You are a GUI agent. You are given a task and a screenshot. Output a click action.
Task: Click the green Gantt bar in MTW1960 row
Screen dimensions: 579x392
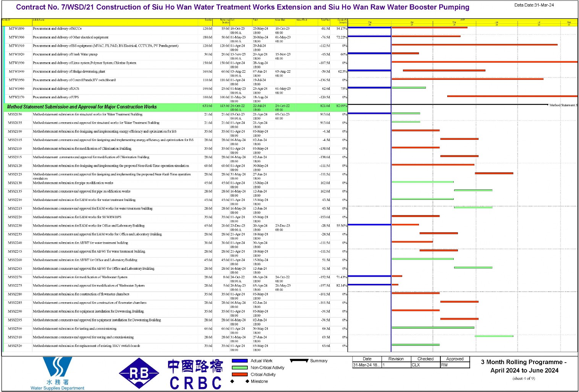(409, 87)
